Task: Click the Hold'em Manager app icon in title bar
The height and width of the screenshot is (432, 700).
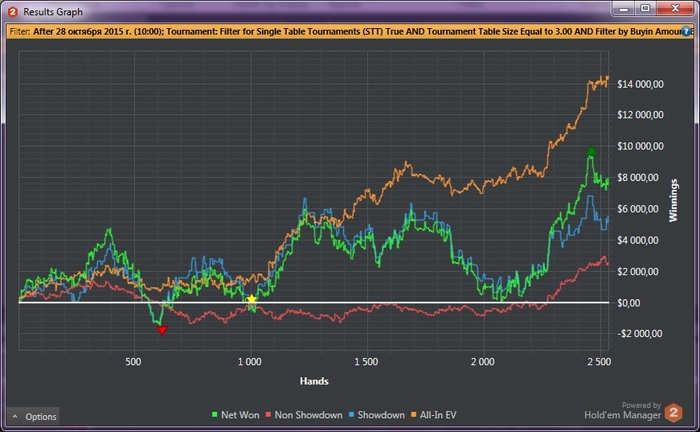Action: (x=13, y=12)
